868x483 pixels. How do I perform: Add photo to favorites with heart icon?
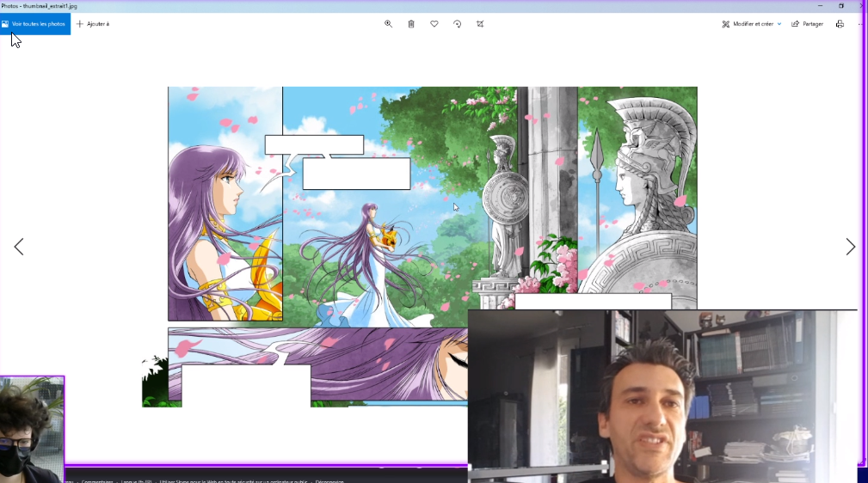434,24
